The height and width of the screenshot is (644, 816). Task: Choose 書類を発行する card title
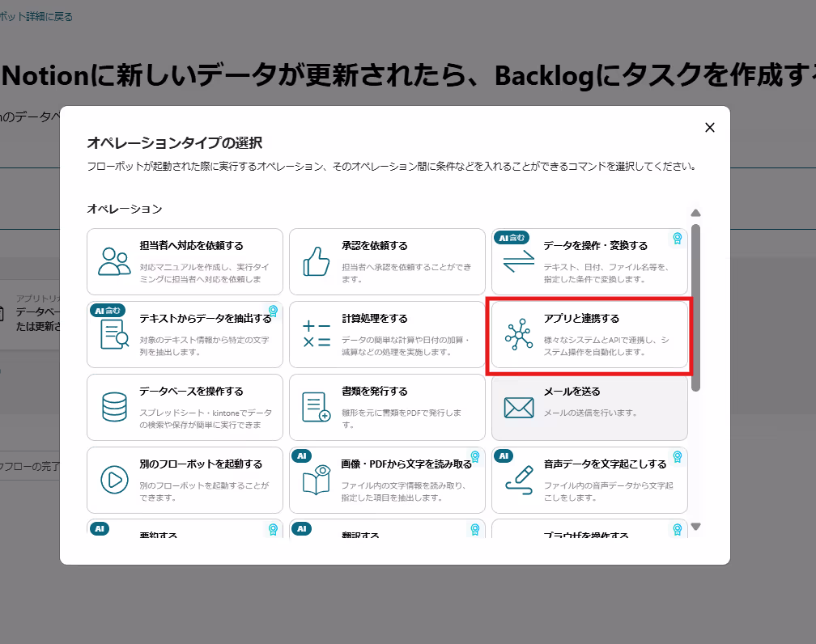(375, 392)
